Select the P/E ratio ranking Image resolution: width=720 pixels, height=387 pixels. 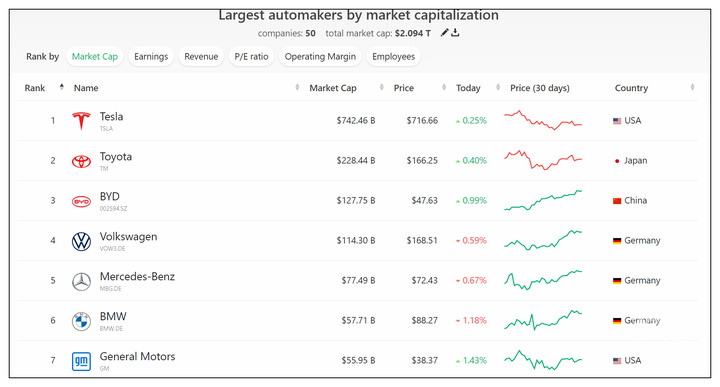click(251, 56)
